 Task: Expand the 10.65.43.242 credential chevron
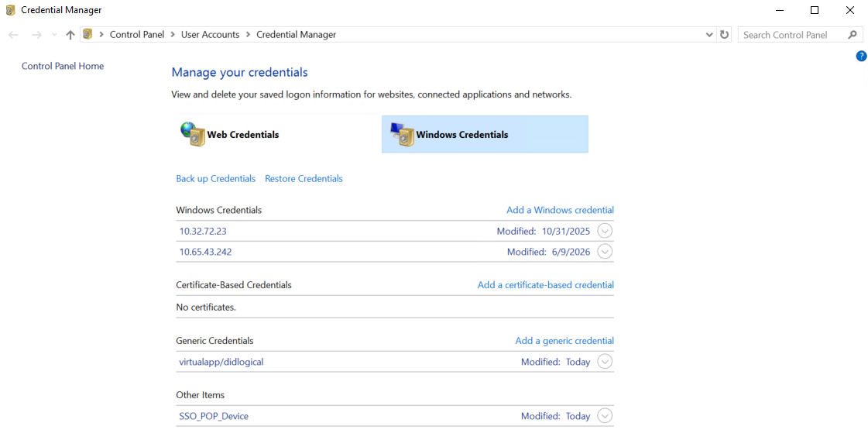click(x=605, y=252)
